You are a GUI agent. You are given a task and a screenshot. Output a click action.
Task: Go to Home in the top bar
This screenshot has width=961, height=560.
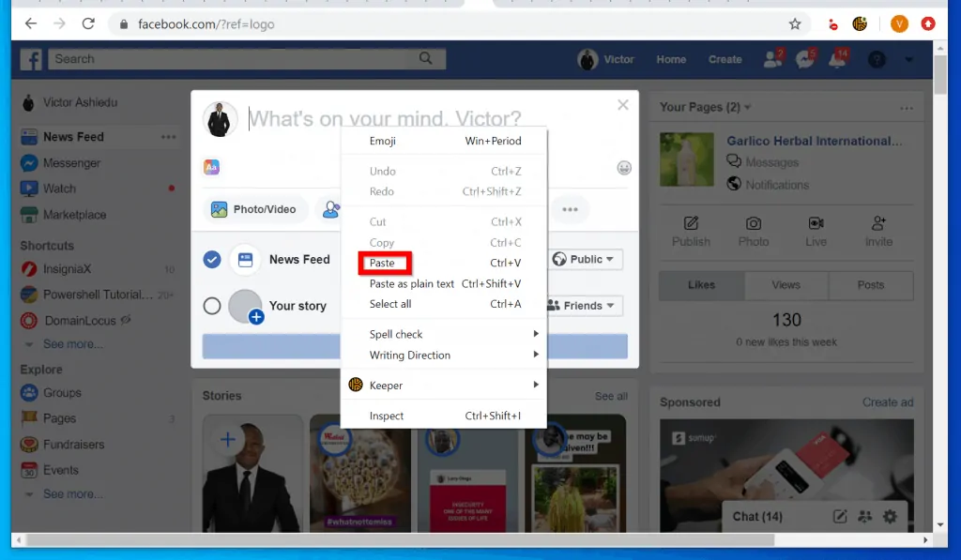tap(671, 59)
